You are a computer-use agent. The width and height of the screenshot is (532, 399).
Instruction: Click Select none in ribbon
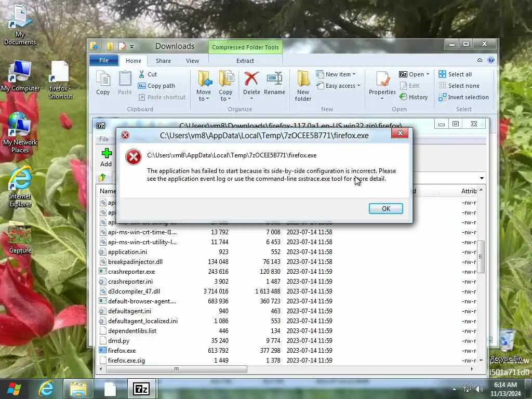pos(459,86)
